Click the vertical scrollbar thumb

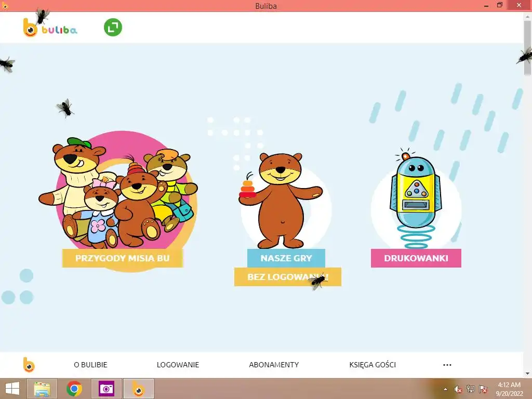pos(528,47)
